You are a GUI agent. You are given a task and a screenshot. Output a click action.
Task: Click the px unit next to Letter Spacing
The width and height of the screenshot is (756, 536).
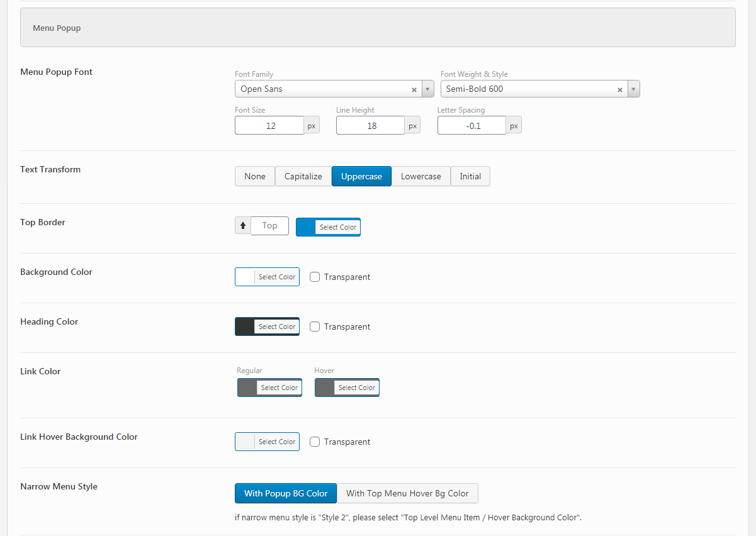tap(514, 125)
